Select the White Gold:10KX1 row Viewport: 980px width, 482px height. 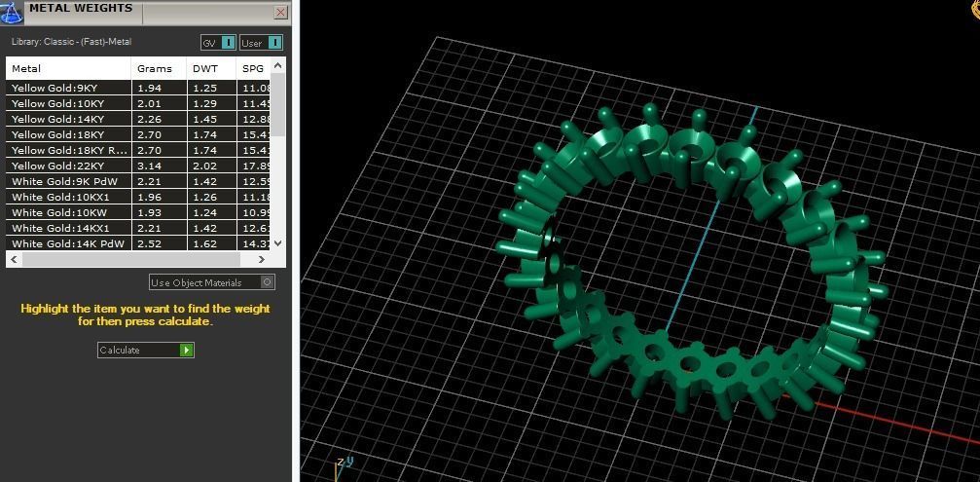(x=139, y=198)
